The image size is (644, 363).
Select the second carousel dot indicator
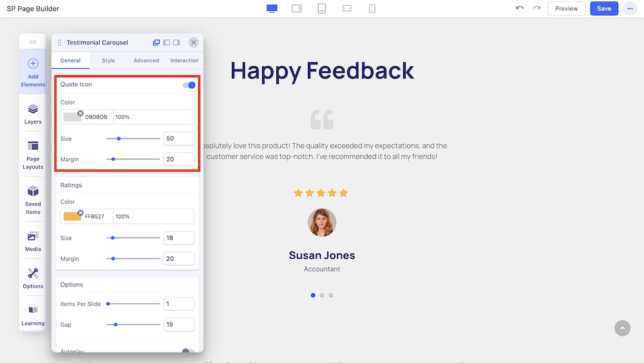click(322, 295)
